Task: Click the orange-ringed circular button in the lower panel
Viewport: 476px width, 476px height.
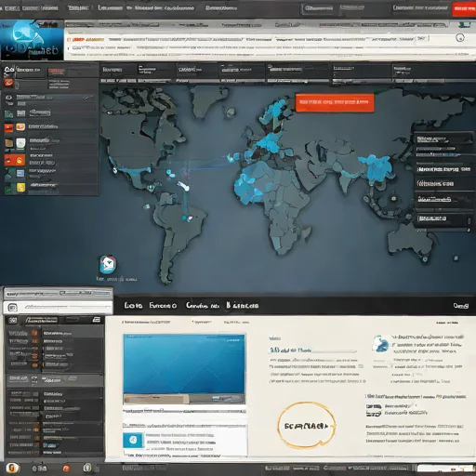Action: (x=306, y=426)
